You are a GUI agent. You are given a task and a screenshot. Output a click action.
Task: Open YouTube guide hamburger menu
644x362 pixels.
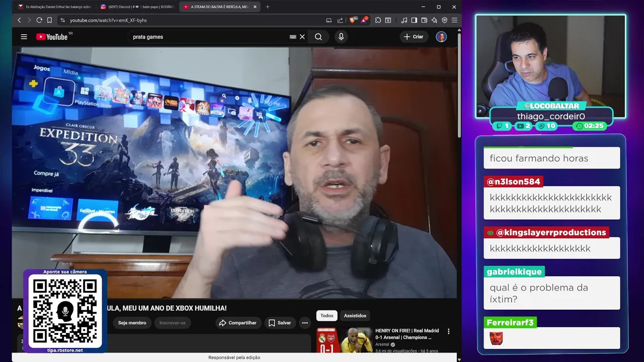click(x=24, y=37)
